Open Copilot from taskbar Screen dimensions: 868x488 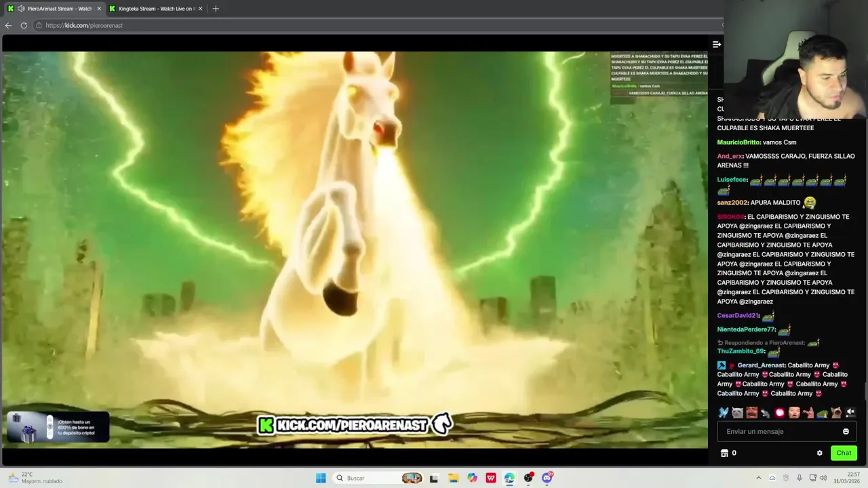point(472,478)
